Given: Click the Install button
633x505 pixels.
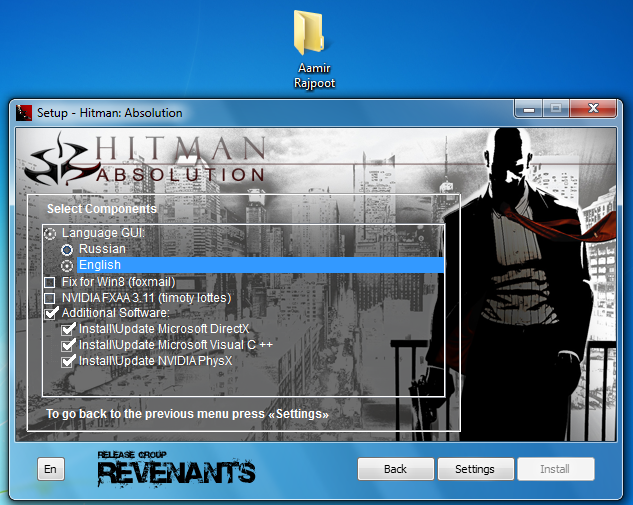Looking at the screenshot, I should tap(555, 469).
